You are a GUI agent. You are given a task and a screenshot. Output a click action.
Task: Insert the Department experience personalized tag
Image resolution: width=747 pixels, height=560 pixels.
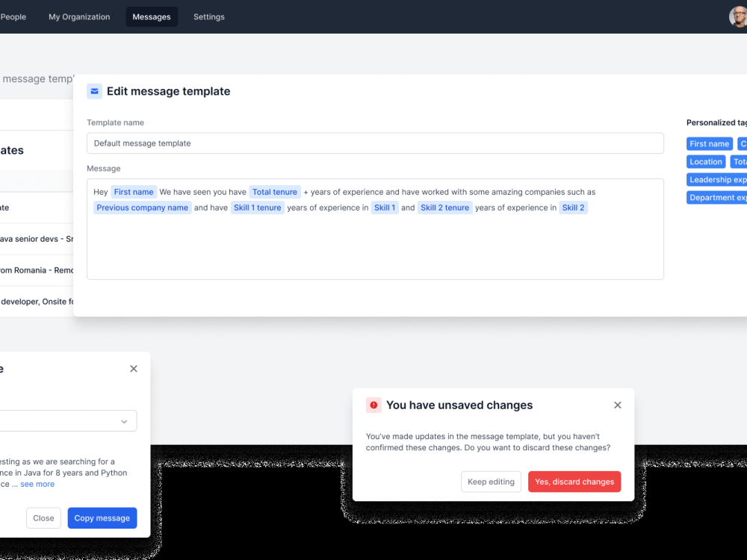tap(717, 198)
